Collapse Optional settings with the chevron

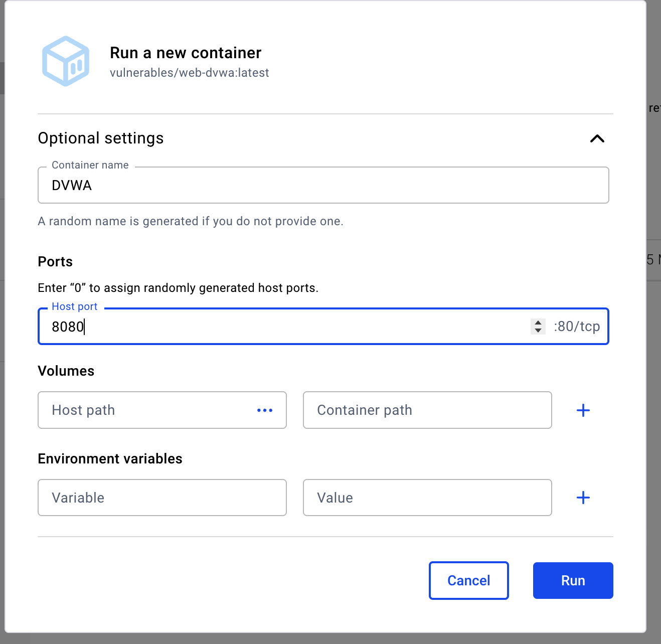point(597,138)
